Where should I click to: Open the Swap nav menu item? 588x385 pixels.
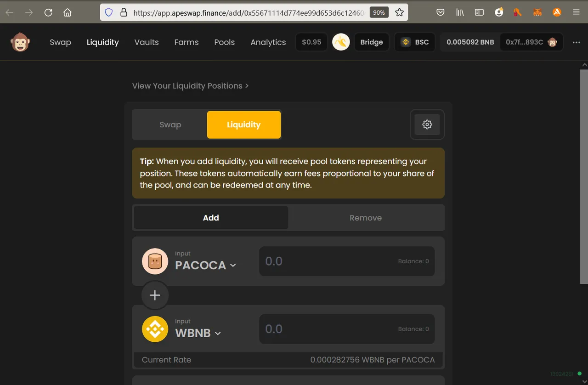pyautogui.click(x=60, y=42)
